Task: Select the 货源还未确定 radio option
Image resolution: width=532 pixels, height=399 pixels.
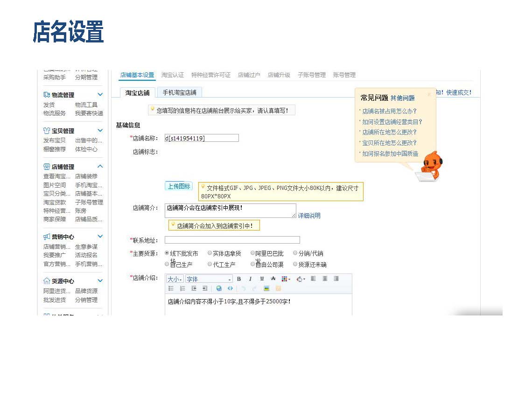Action: (295, 264)
